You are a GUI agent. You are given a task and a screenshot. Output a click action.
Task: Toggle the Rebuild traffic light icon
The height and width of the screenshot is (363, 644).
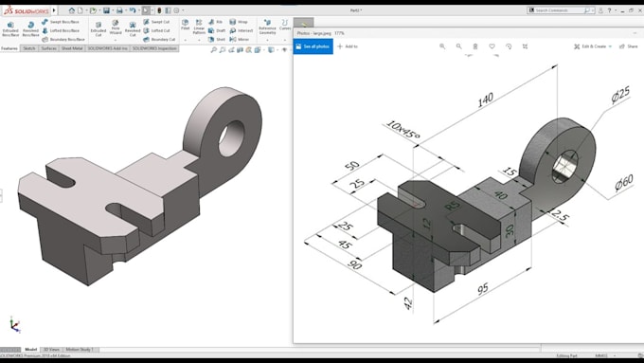point(159,10)
